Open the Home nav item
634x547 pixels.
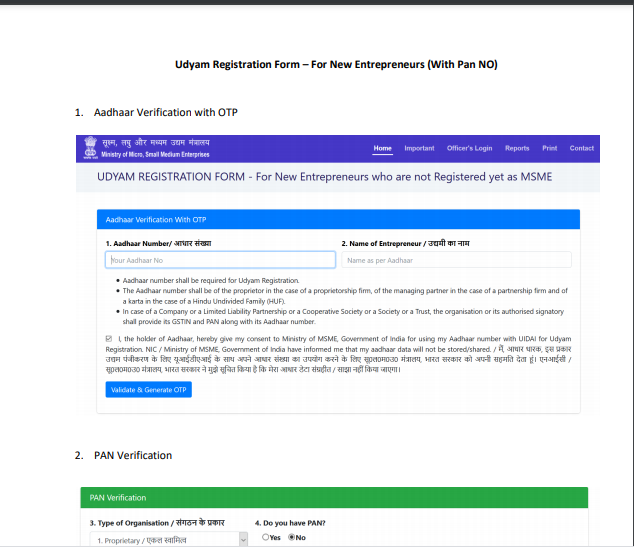(383, 148)
